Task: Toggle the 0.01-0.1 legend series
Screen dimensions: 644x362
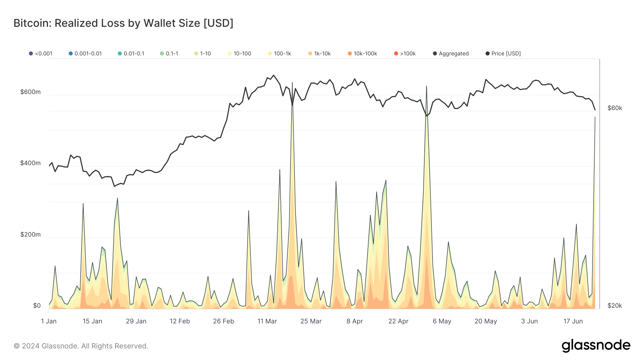Action: tap(131, 54)
